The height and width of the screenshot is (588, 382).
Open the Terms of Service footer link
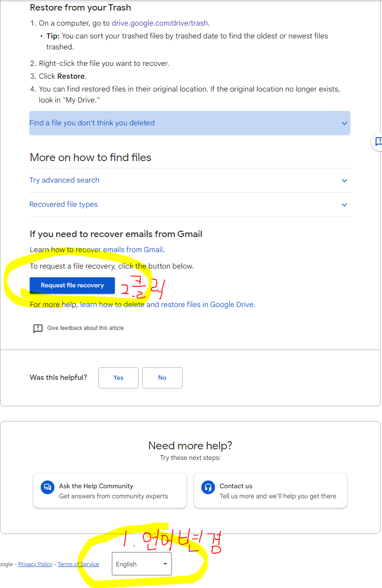click(x=78, y=564)
